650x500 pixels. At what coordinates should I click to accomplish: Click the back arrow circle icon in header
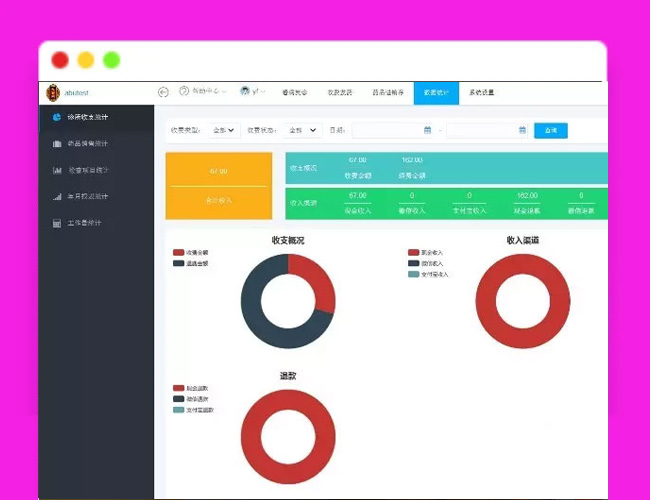coord(163,92)
